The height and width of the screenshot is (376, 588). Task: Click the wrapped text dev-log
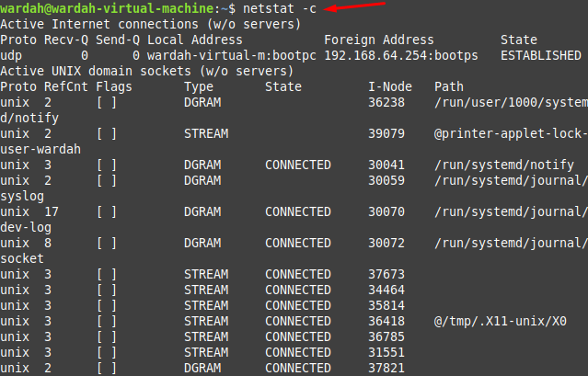pos(26,227)
